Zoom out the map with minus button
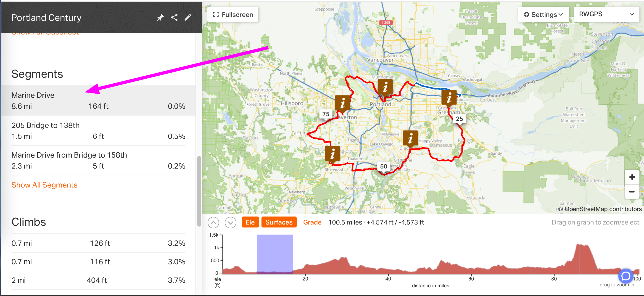This screenshot has height=296, width=644. point(632,192)
